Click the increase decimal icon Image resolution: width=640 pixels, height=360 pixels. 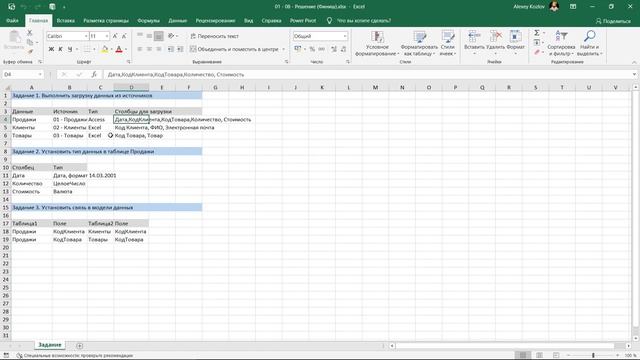[334, 49]
